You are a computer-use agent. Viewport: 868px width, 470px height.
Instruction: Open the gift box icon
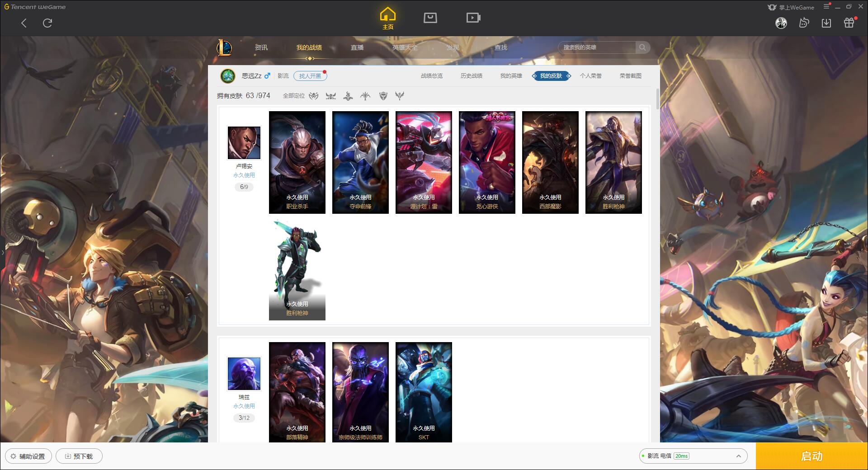[x=849, y=23]
